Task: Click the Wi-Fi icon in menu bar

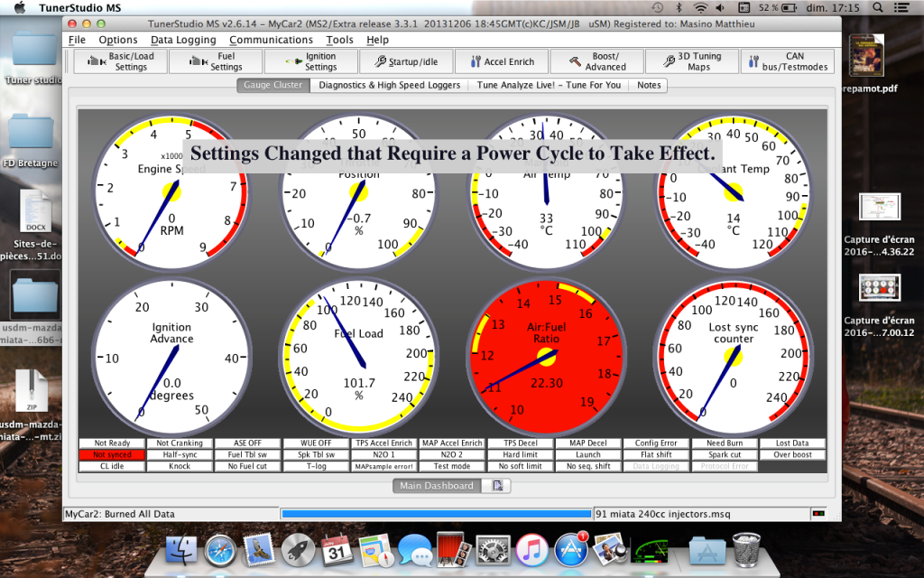Action: 700,7
